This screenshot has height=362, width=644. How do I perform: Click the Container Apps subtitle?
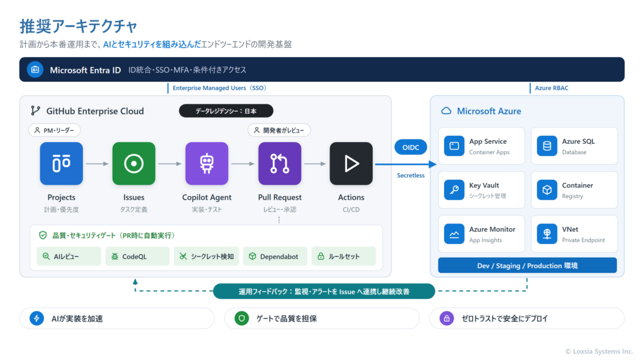tap(489, 152)
